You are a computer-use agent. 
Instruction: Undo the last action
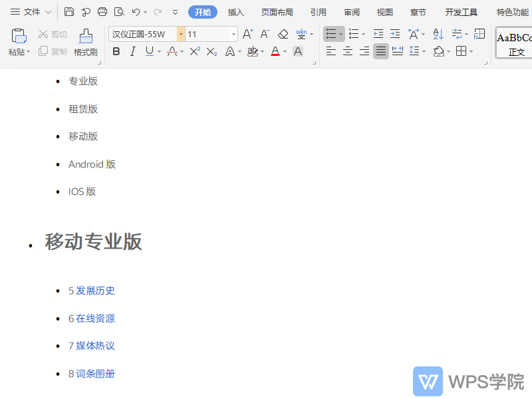[x=138, y=11]
